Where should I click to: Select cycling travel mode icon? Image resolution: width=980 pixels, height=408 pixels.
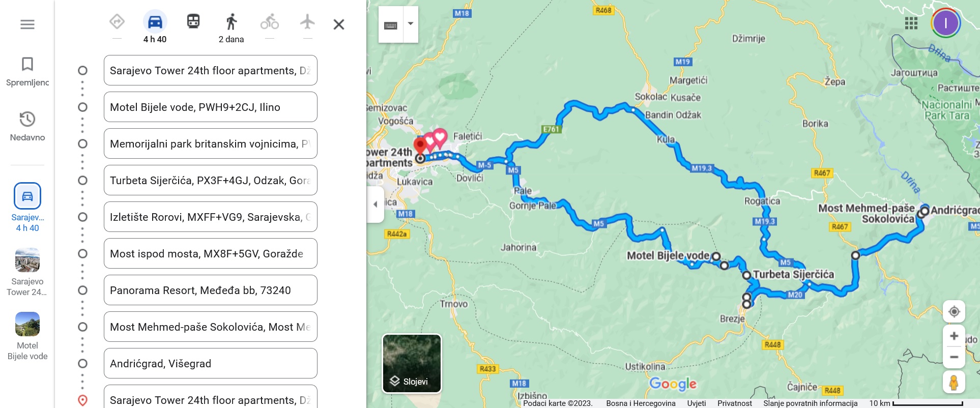click(270, 22)
